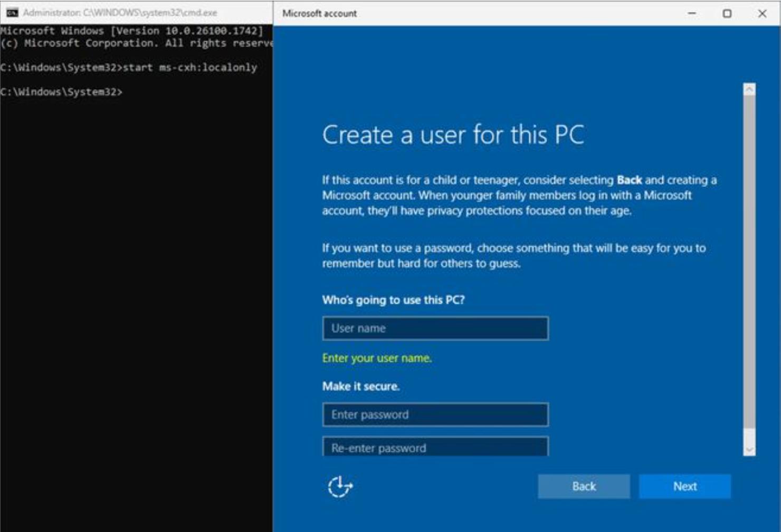
Task: Minimize the Microsoft account window
Action: point(692,13)
